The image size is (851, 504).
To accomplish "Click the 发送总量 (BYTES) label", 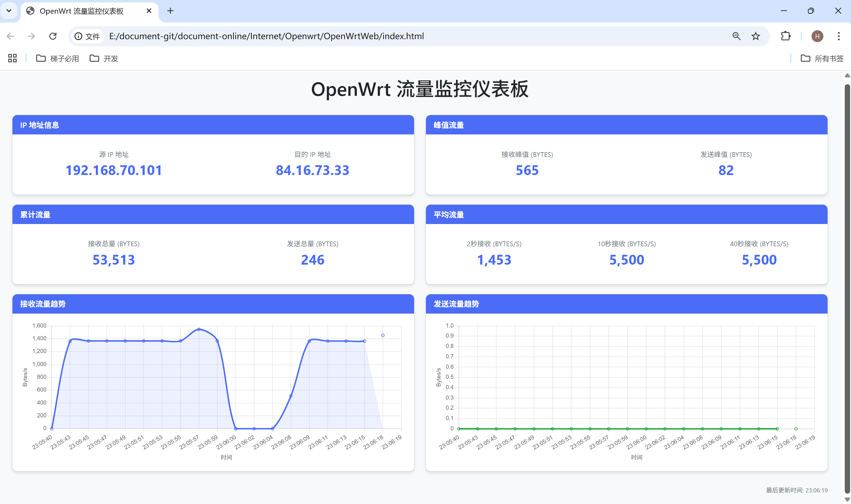I will 313,244.
